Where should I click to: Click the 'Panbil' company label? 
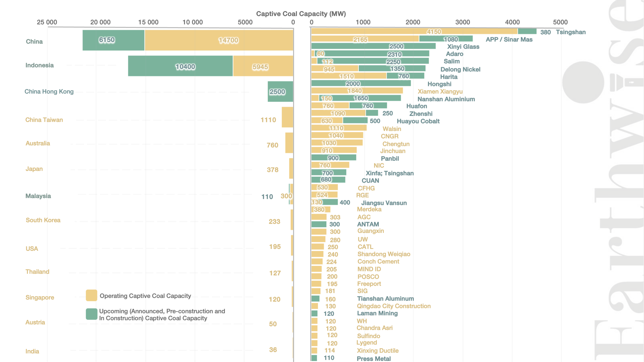point(390,159)
